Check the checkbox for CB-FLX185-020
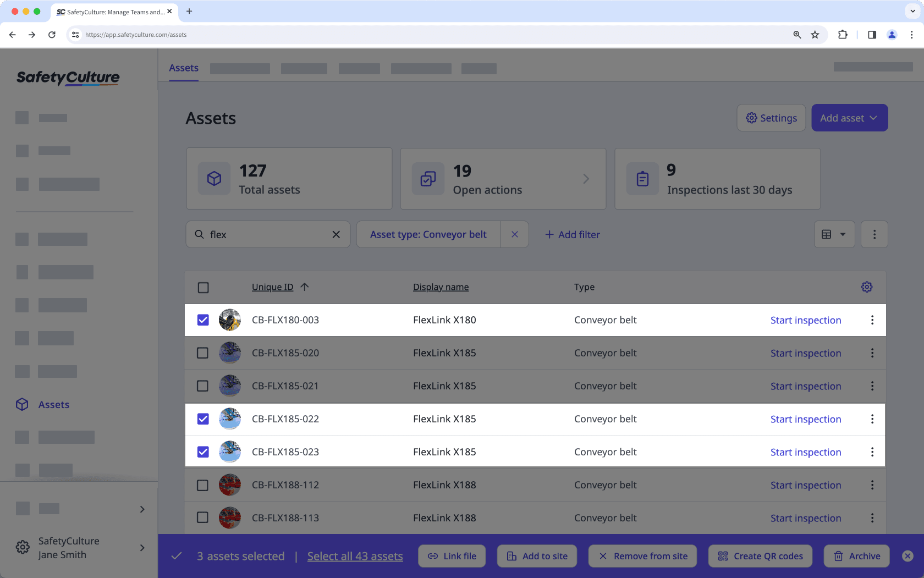The image size is (924, 578). coord(202,353)
